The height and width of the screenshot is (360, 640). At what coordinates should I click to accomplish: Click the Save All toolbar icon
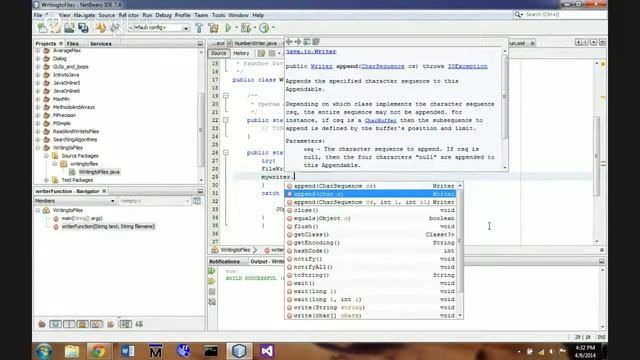(83, 28)
